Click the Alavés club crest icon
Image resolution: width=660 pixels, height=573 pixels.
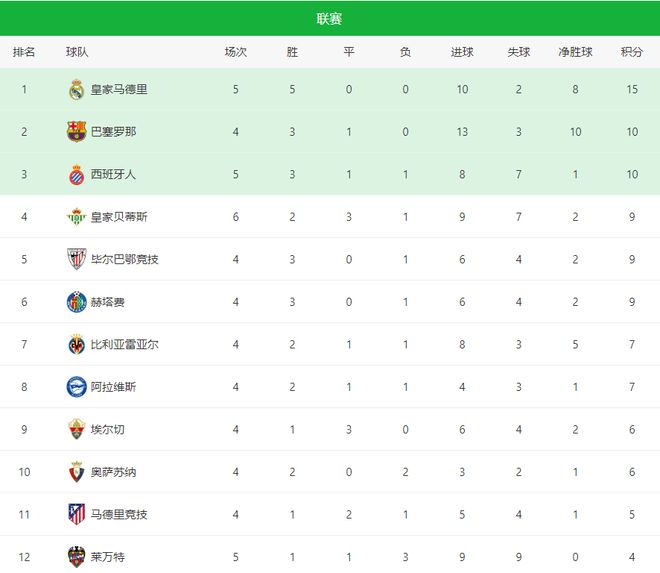pos(77,387)
